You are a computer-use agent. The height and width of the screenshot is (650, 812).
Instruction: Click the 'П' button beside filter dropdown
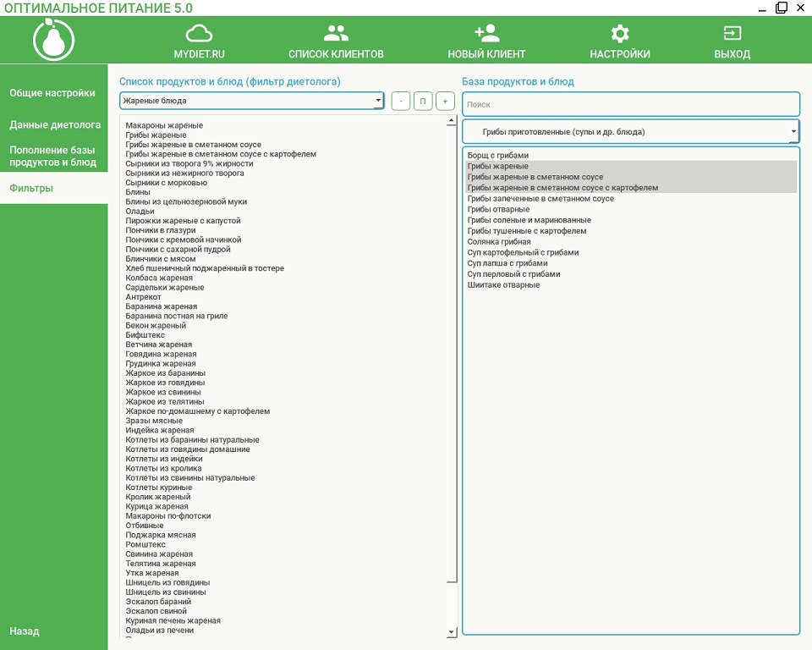tap(423, 101)
